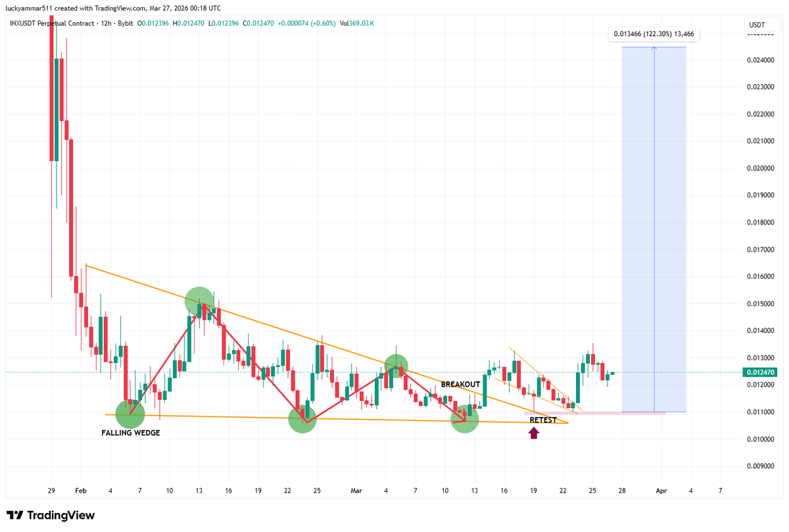Click the TradingView logo icon
Screen dimensions: 789x532
point(14,516)
